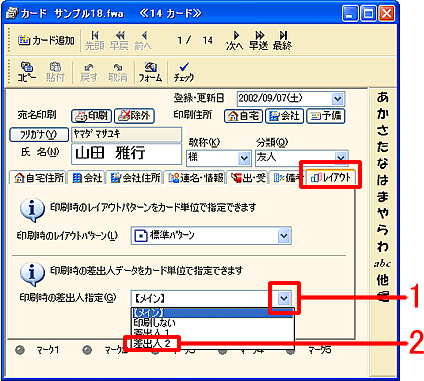Click the 貼付 paste icon
Screen dimensions: 424x381
point(55,72)
